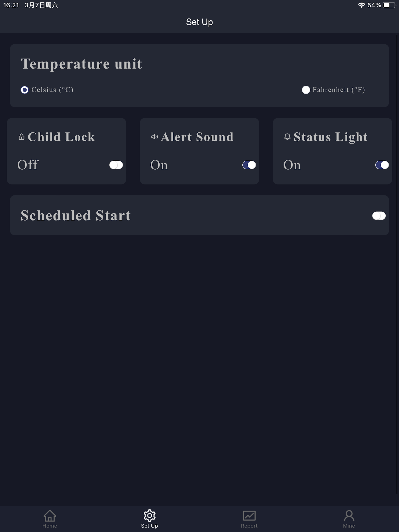Switch to the Report tab label
Screen dimensions: 399x532
pyautogui.click(x=249, y=526)
